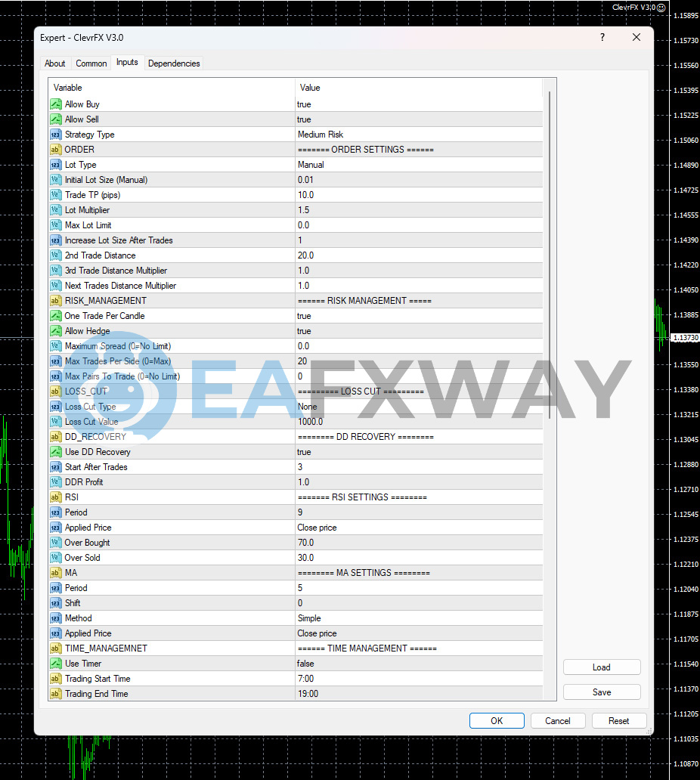
Task: Click the chart icon beside Allow Buy
Action: coord(55,104)
